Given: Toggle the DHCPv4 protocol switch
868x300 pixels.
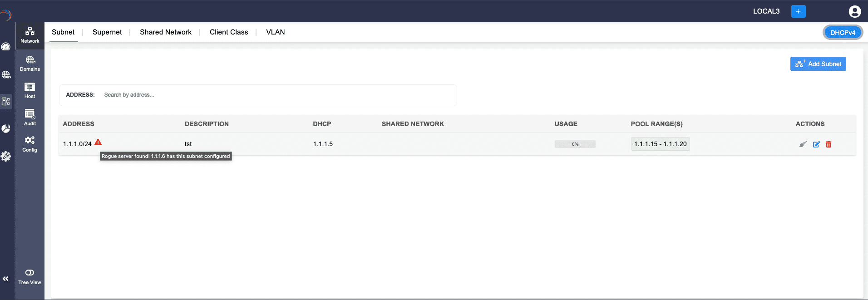Looking at the screenshot, I should coord(843,33).
